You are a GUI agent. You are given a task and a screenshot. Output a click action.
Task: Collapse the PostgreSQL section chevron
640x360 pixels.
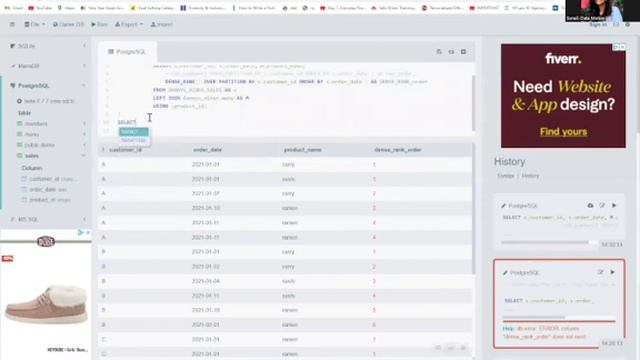coord(84,86)
